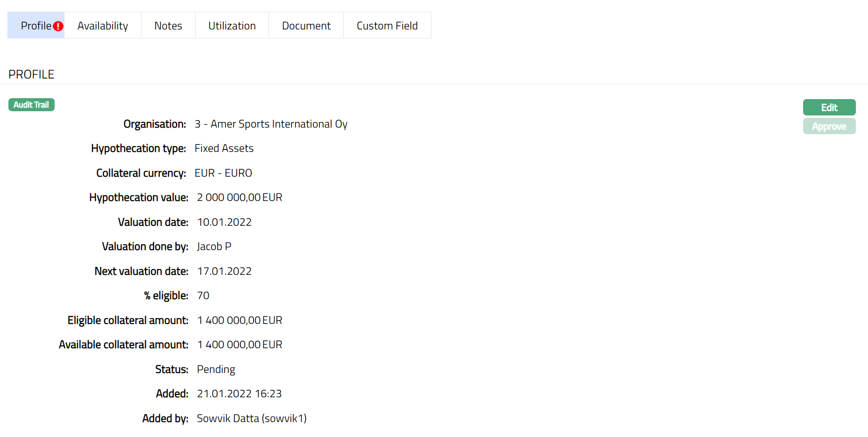Click the EUR - EURO collateral currency value

[x=223, y=173]
